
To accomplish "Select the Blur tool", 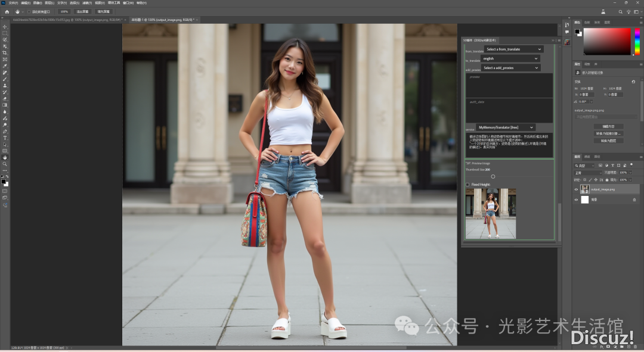I will point(5,111).
